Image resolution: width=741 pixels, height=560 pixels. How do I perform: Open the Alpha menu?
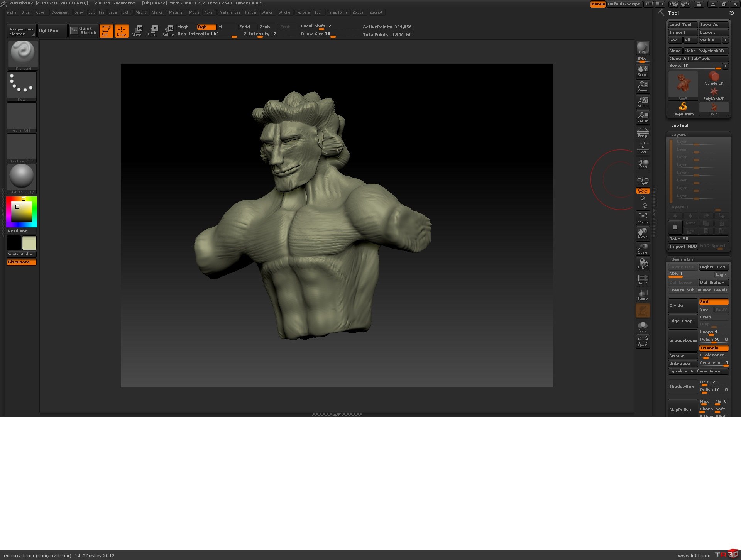[x=12, y=12]
